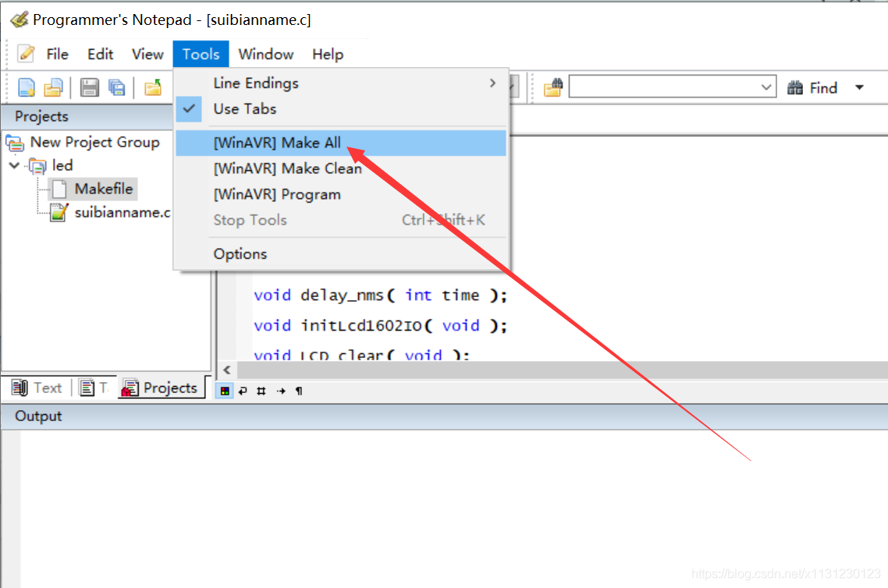Toggle show whitespace arrow icon

point(281,391)
